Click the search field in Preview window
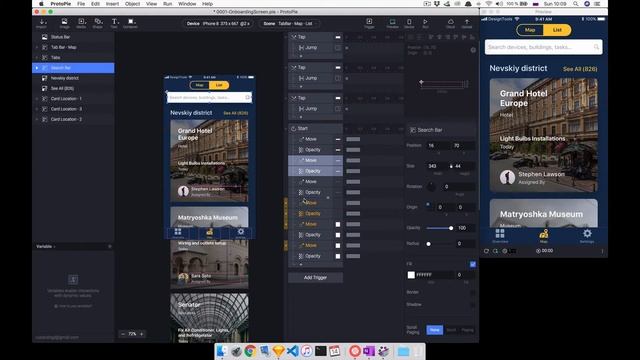This screenshot has height=360, width=640. coord(543,47)
